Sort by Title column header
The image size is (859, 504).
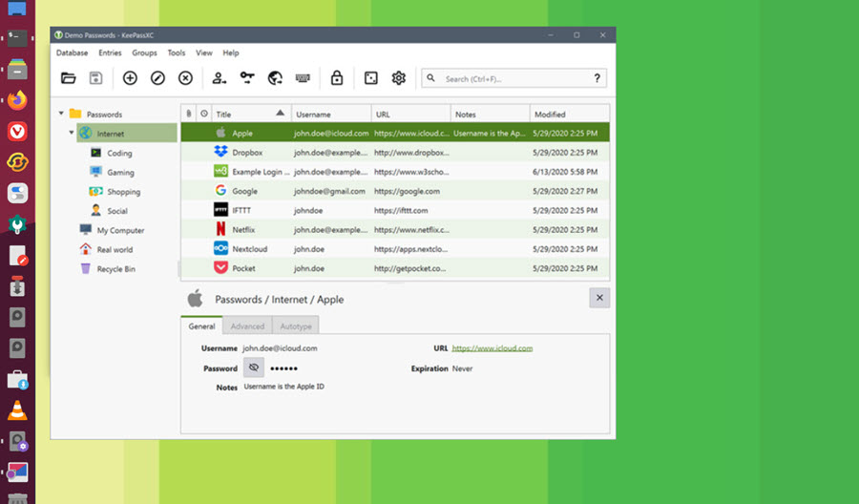tap(251, 114)
